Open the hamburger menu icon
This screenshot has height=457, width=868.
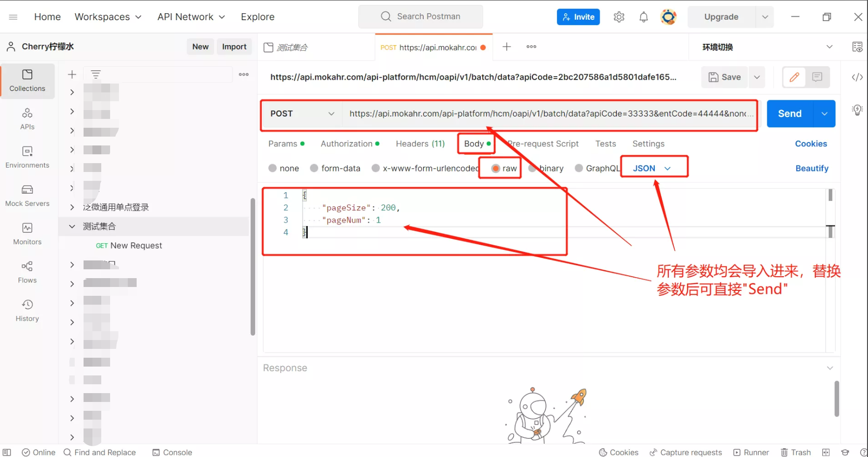[13, 17]
